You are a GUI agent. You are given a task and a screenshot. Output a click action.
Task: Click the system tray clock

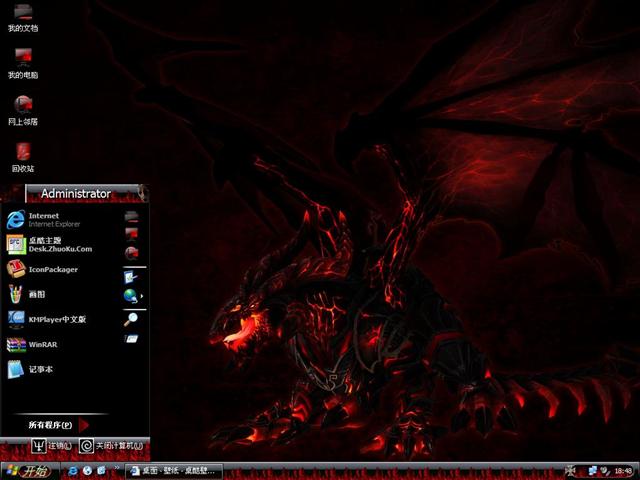pyautogui.click(x=624, y=470)
